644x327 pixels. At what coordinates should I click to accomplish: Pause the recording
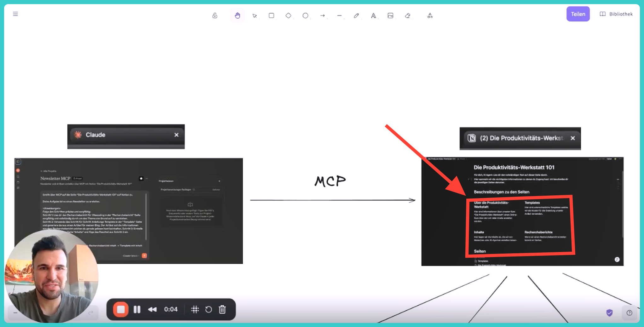tap(137, 309)
